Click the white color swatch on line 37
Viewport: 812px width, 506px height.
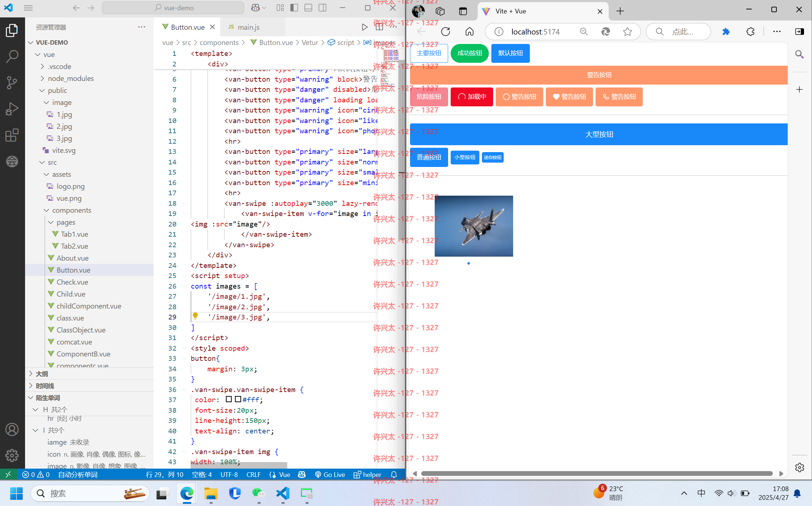[x=238, y=399]
